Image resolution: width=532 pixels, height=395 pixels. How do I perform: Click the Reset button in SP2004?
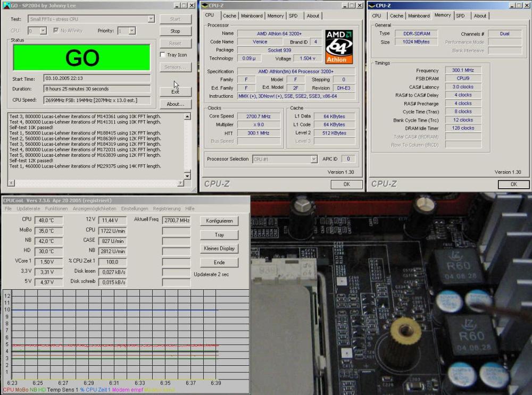coord(176,44)
